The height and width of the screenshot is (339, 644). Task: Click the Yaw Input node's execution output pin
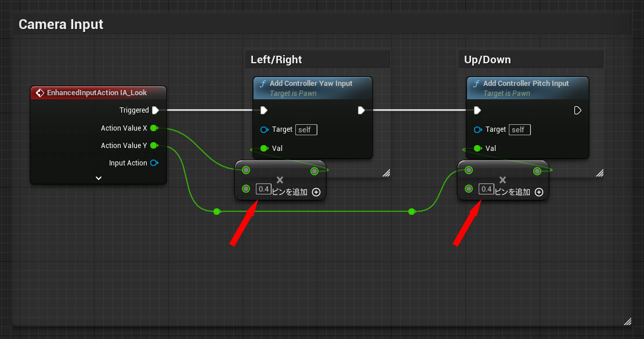361,110
